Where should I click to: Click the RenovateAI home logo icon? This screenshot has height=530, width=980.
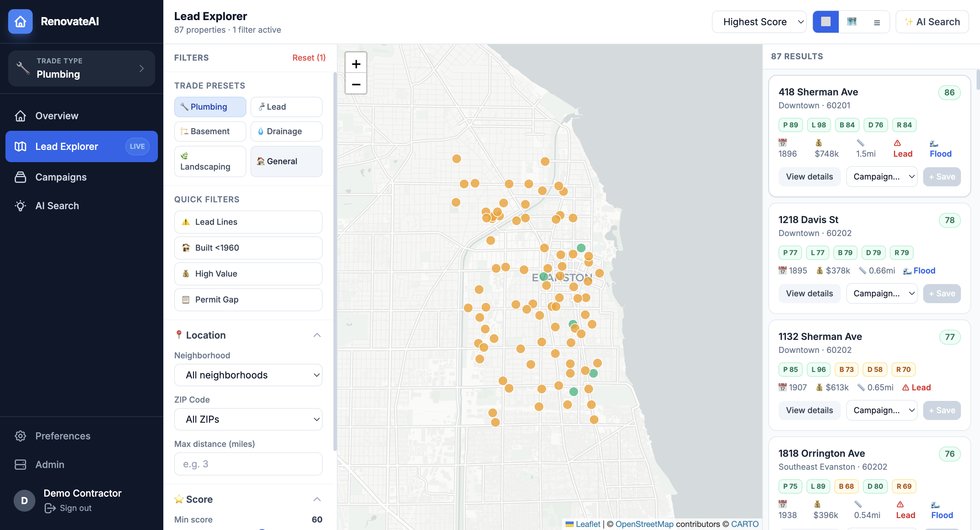pos(20,21)
